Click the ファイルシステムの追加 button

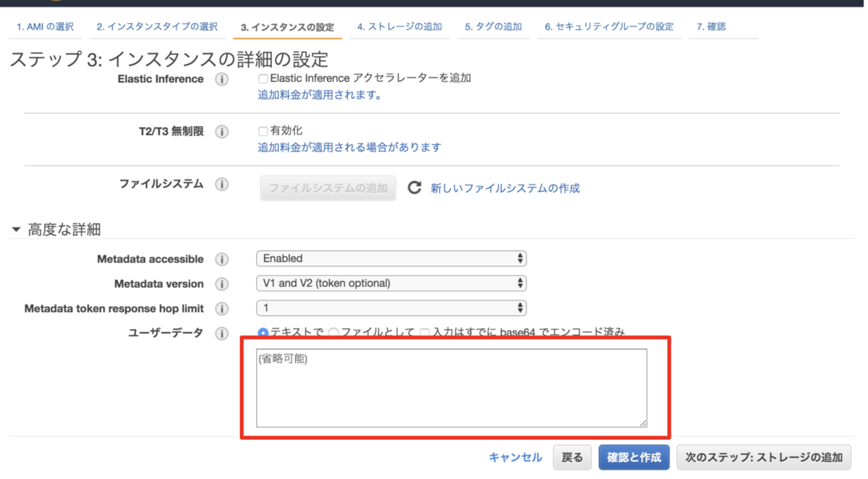pos(328,188)
